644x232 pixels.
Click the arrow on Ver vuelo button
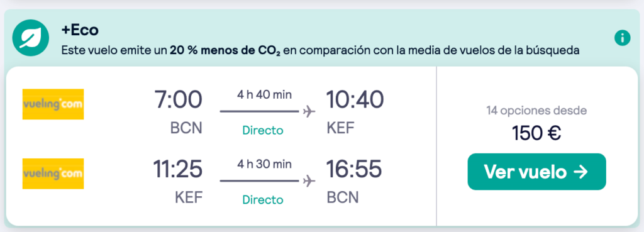pos(580,172)
